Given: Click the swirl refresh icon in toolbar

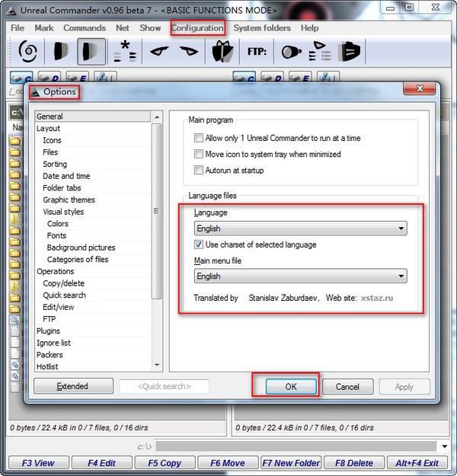Looking at the screenshot, I should [x=28, y=52].
